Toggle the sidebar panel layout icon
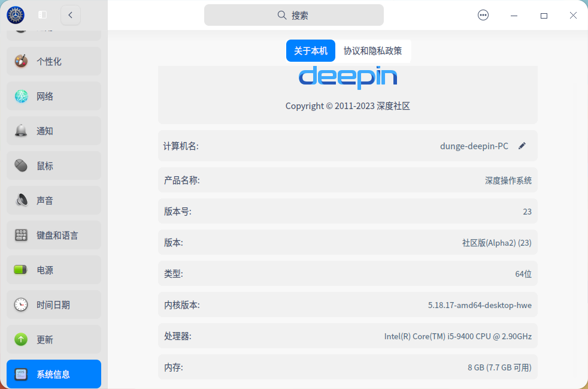 pos(41,14)
